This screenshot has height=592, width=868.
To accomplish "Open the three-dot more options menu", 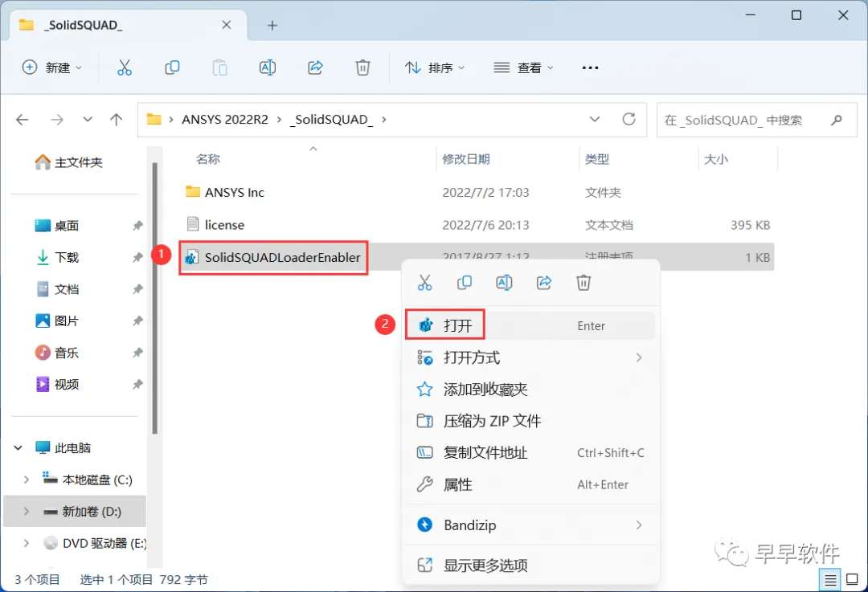I will (590, 67).
